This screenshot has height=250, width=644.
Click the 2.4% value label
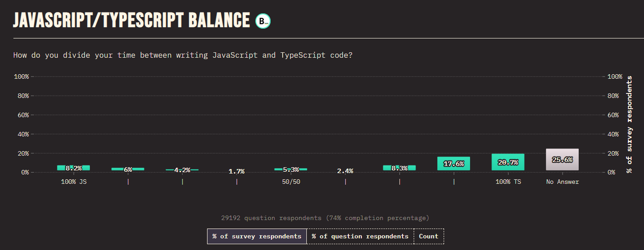(345, 171)
